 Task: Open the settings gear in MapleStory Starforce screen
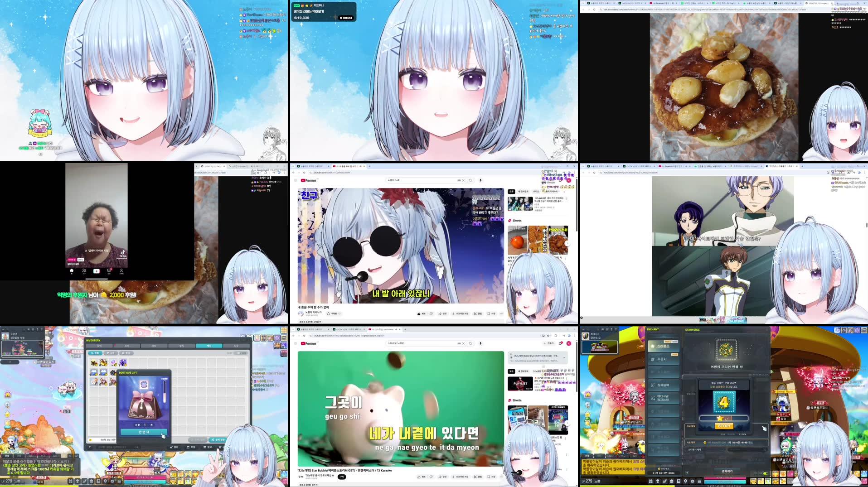click(x=693, y=481)
